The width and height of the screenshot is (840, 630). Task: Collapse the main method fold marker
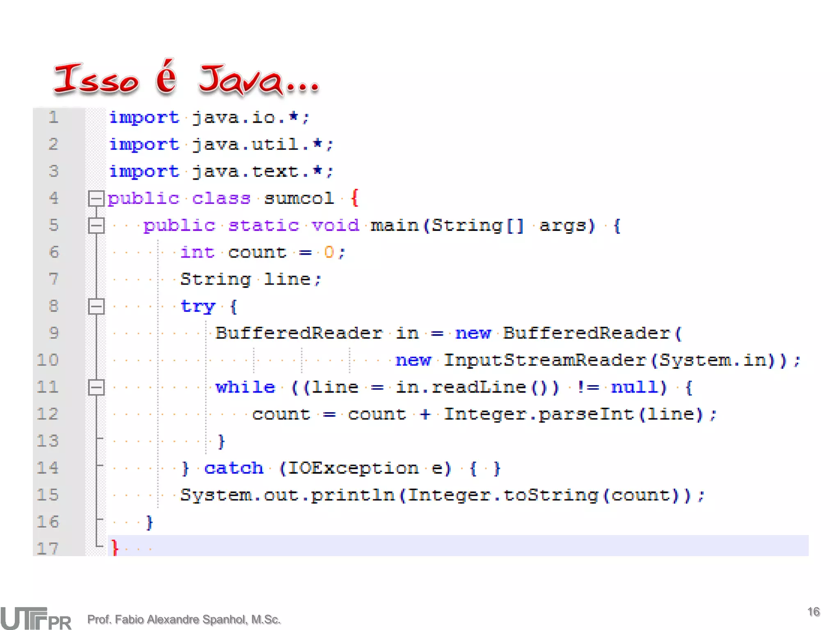click(x=96, y=226)
